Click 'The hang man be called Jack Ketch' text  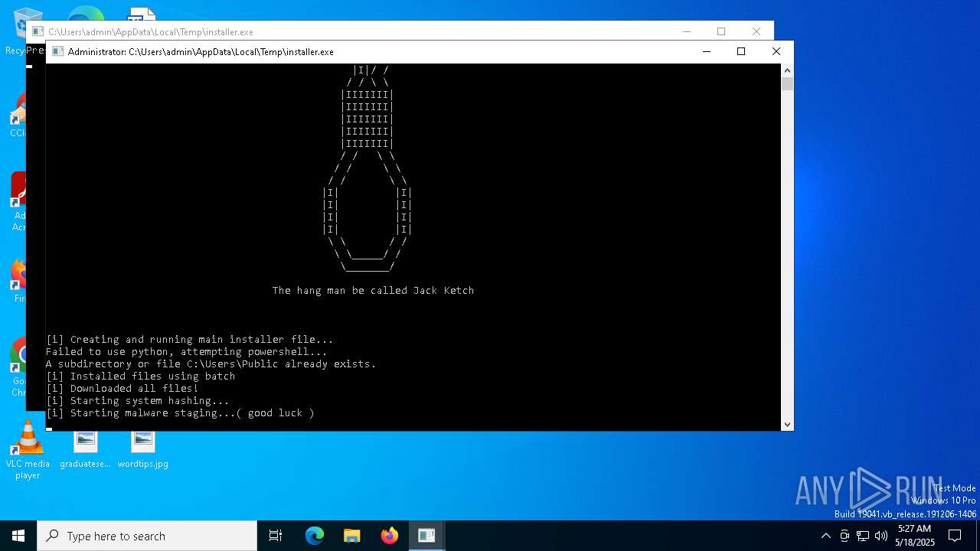[373, 291]
